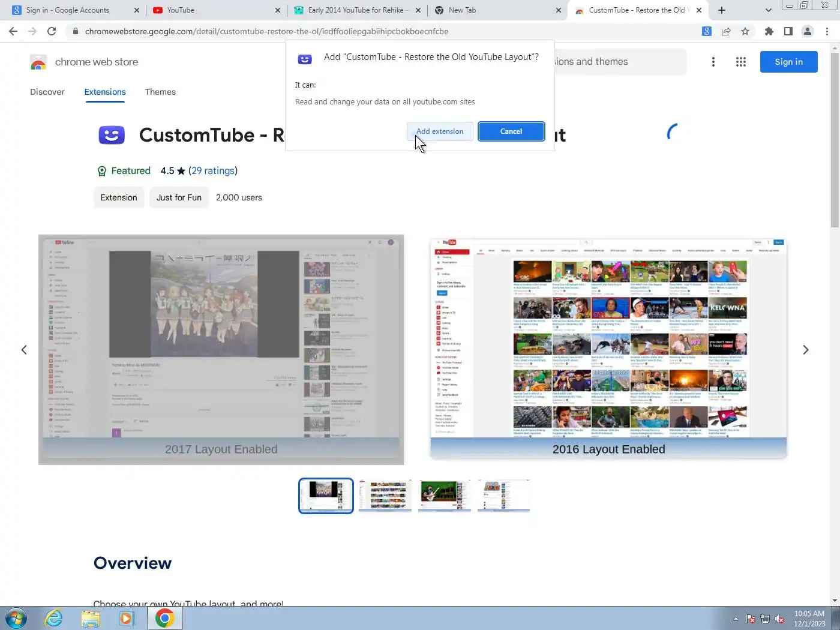Screen dimensions: 840x630
Task: Launch Internet Explorer from the taskbar
Action: coord(53,618)
